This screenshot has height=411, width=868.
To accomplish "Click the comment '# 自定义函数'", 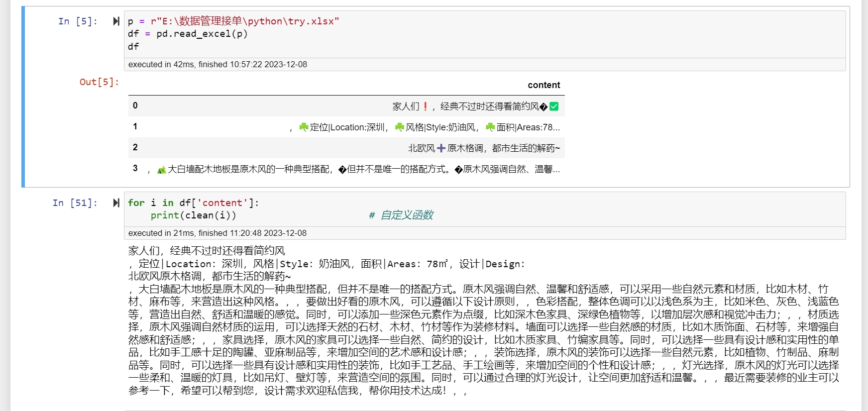I will 401,215.
